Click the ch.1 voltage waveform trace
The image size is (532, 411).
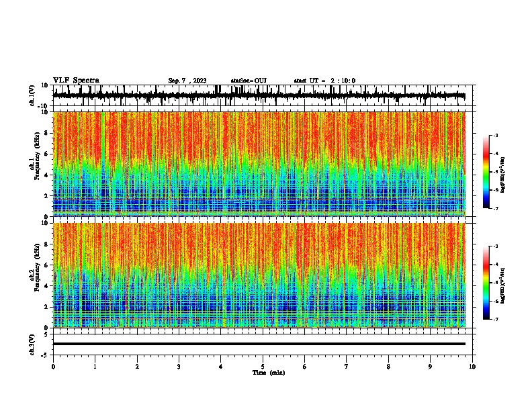point(259,95)
